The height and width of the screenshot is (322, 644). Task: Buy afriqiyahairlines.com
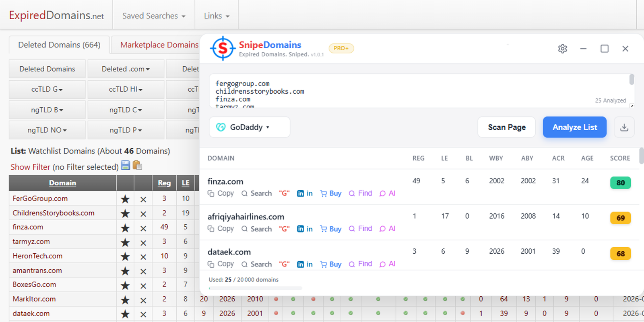(330, 229)
